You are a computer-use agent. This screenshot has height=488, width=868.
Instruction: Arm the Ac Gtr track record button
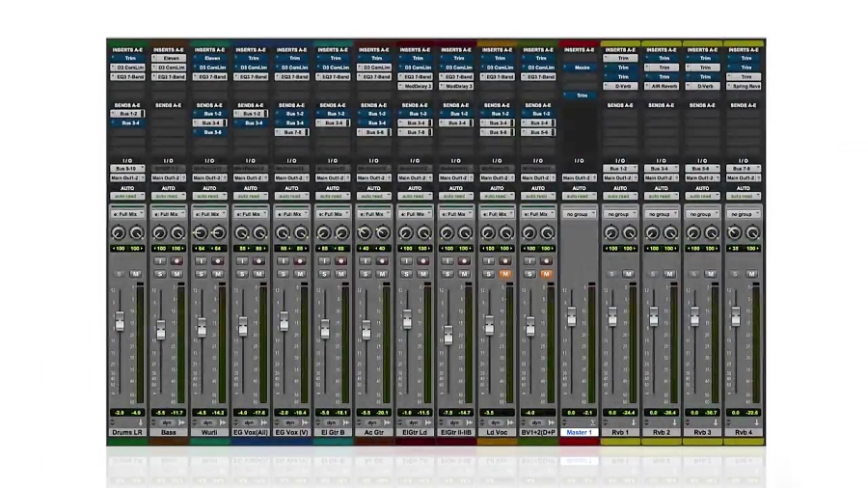point(382,260)
